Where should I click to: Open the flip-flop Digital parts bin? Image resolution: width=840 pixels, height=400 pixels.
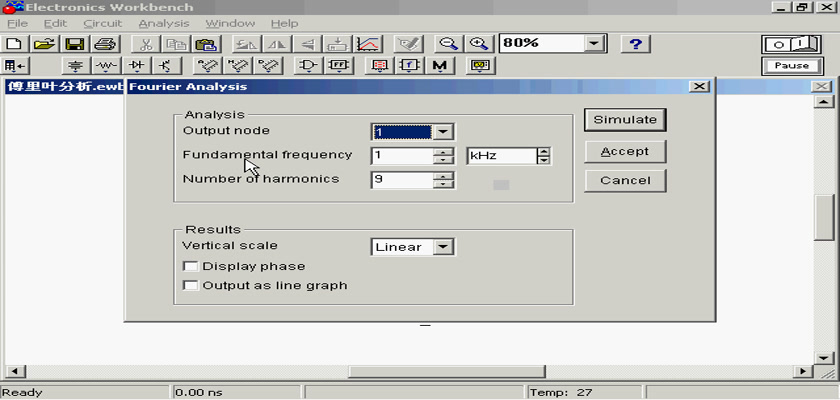click(338, 66)
